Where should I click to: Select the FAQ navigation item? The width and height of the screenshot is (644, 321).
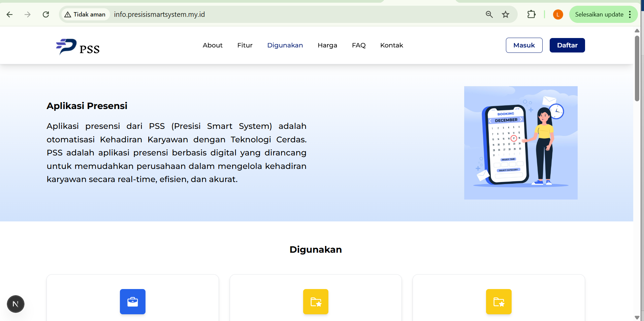click(x=359, y=45)
